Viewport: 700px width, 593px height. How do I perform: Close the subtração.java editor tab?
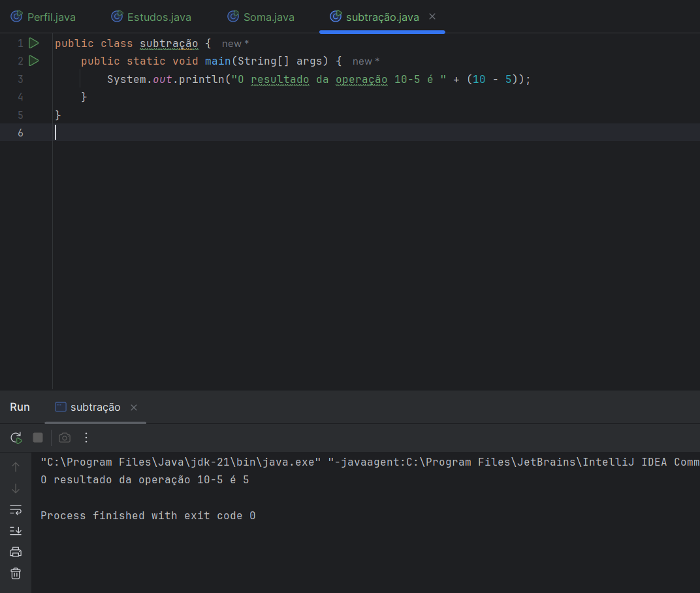[432, 16]
